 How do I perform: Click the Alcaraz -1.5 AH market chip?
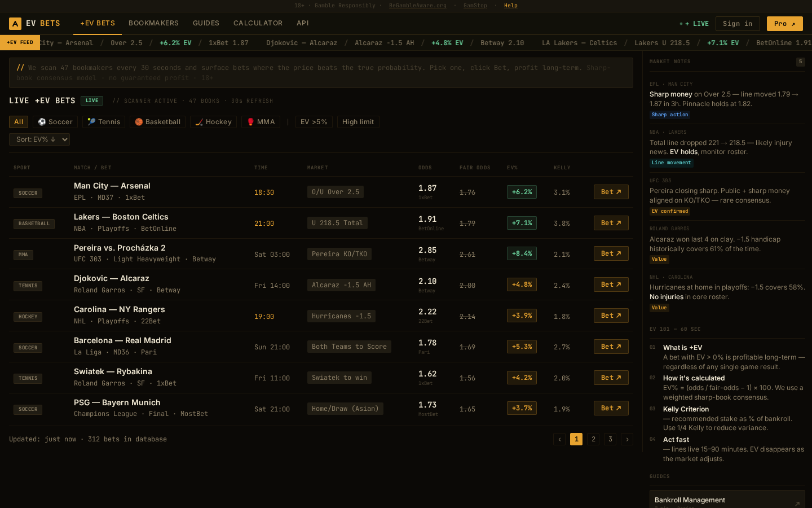pyautogui.click(x=341, y=285)
